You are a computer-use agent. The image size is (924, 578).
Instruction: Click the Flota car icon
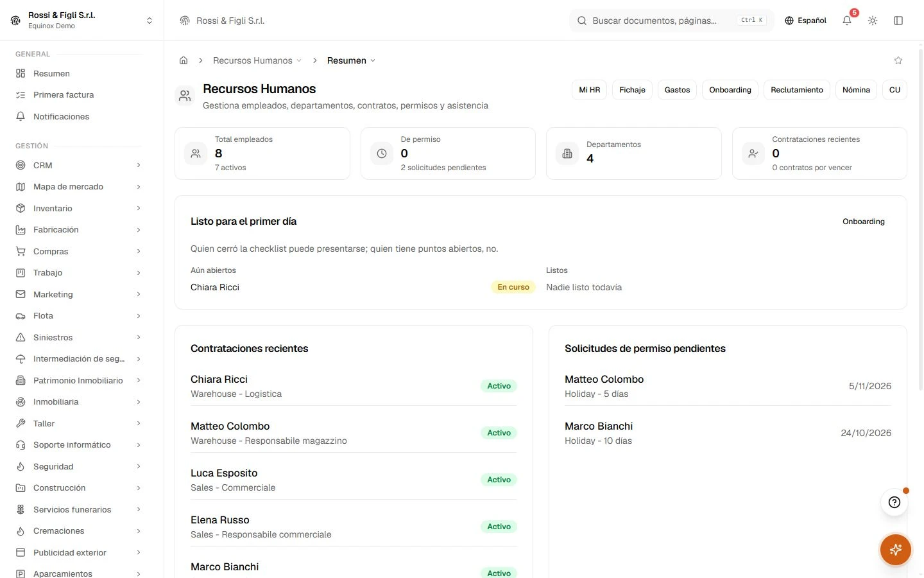tap(21, 316)
